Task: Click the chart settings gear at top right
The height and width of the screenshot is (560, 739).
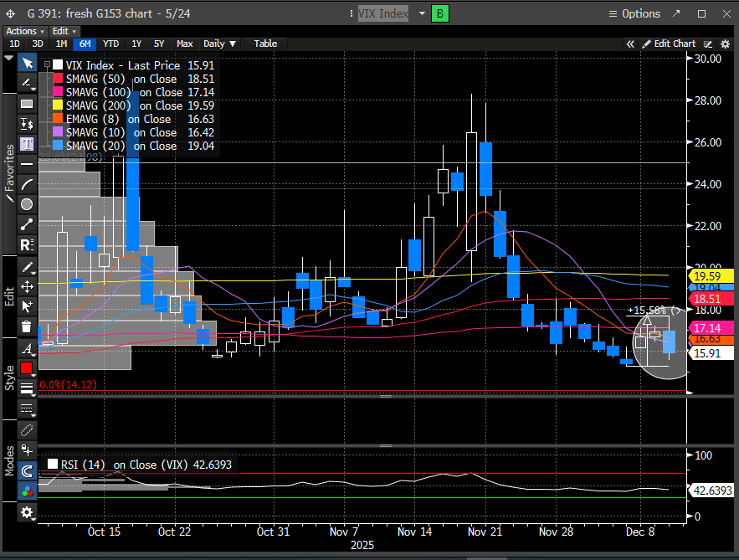Action: pyautogui.click(x=724, y=44)
